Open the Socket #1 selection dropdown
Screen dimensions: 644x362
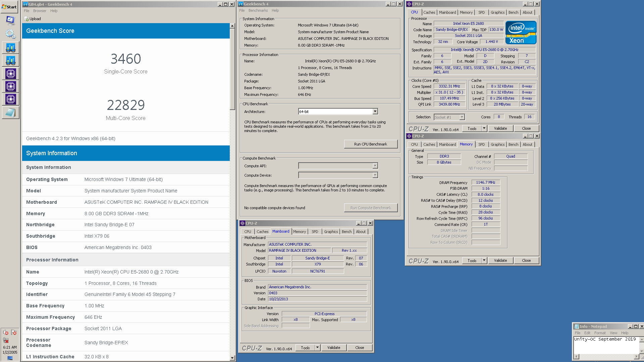(x=462, y=117)
